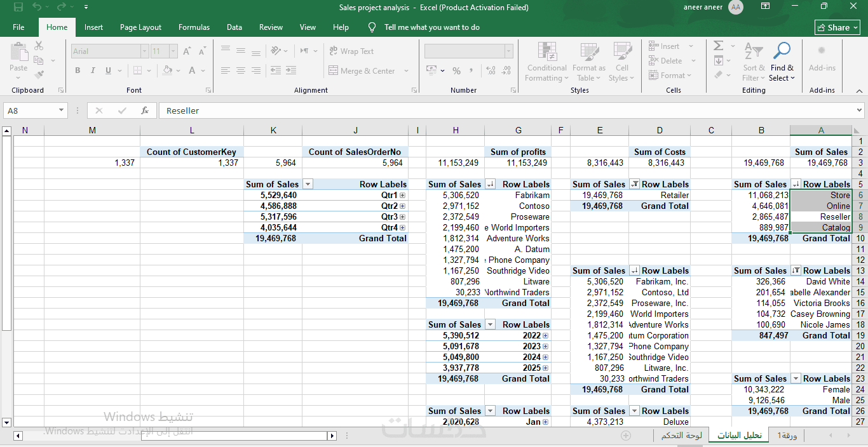This screenshot has width=868, height=447.
Task: Expand year 2022 in the pivot table
Action: 545,336
